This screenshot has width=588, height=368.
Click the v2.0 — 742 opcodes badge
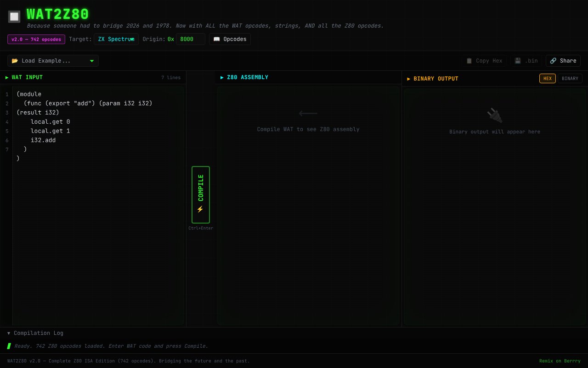36,39
